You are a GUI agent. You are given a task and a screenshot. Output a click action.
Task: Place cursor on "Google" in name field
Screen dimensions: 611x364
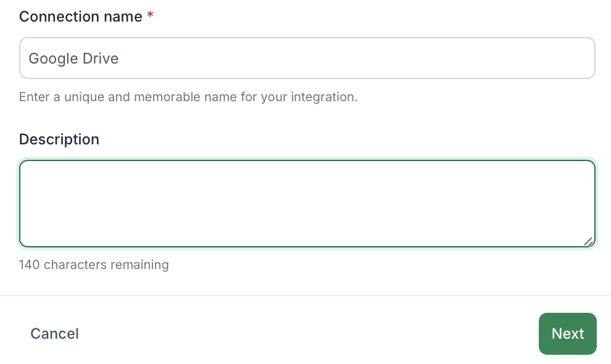tap(53, 59)
